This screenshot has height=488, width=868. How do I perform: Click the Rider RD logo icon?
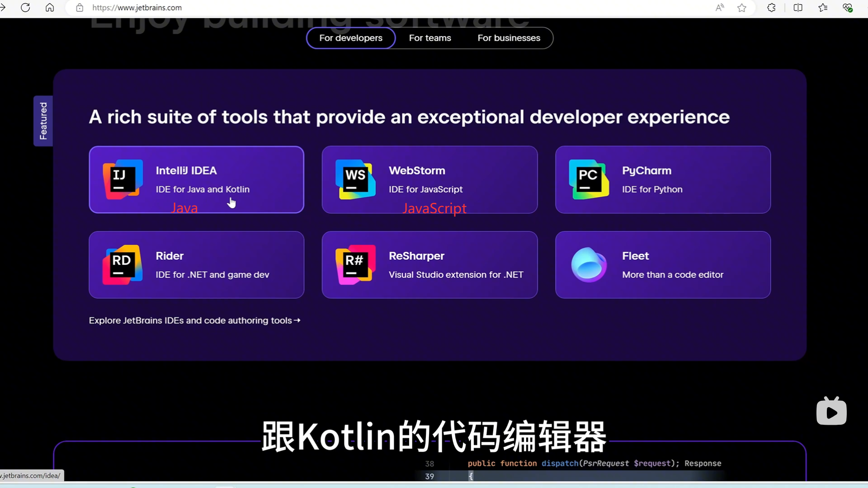123,265
